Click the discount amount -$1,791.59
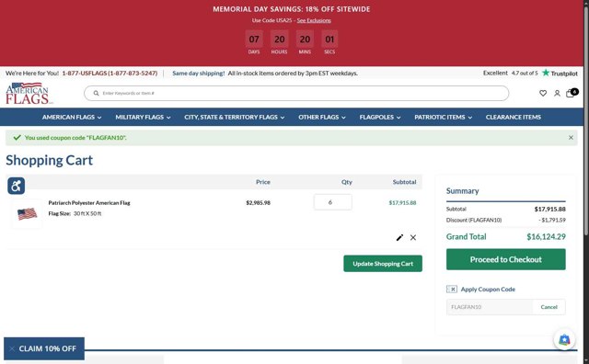This screenshot has width=589, height=364. tap(552, 220)
